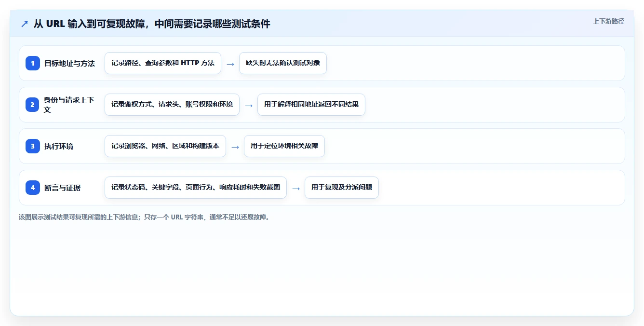Select the blue step badge numbered 1

[x=33, y=63]
